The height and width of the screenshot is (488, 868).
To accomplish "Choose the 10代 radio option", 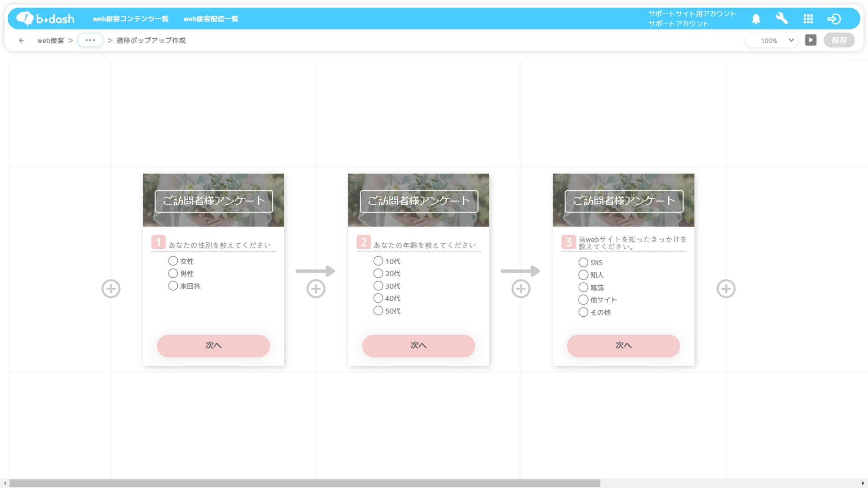I will (x=378, y=261).
